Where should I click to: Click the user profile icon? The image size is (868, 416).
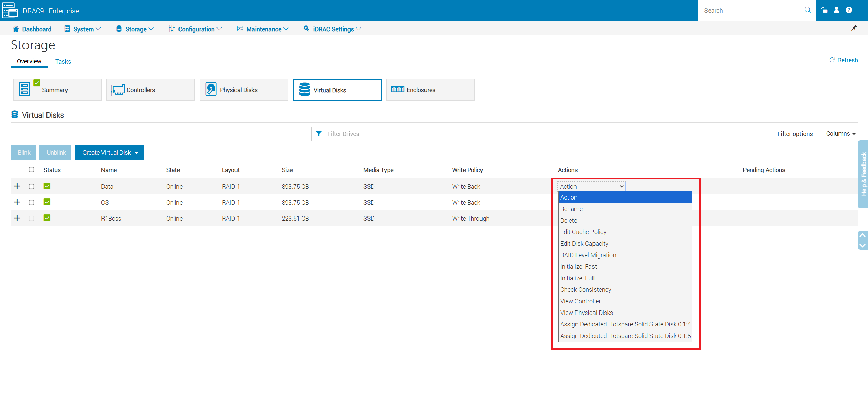(x=836, y=10)
